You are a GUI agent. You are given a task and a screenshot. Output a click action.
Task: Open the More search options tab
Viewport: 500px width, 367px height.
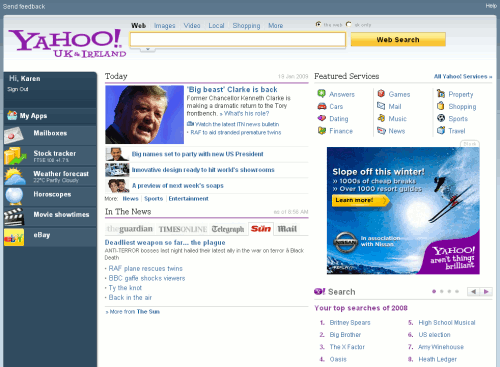tap(275, 26)
